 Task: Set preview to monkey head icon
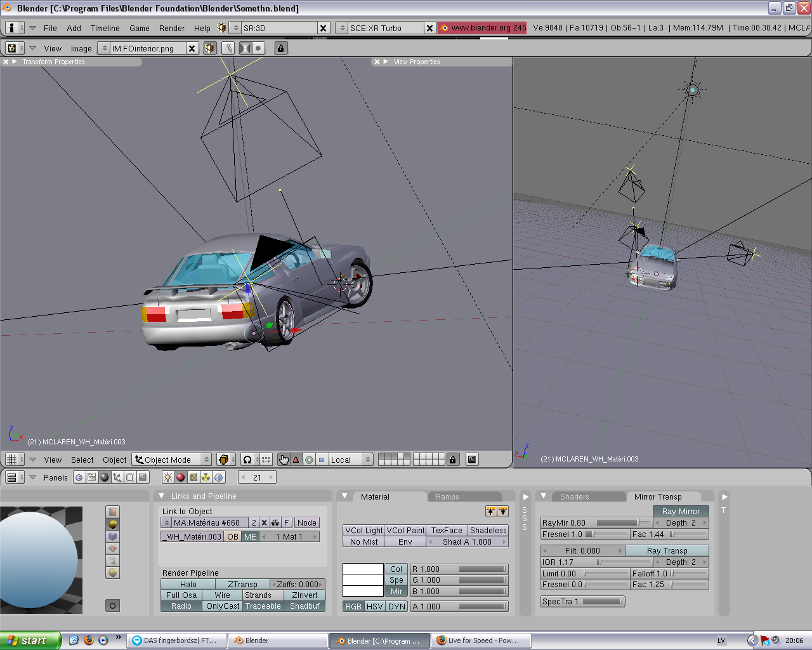click(113, 548)
